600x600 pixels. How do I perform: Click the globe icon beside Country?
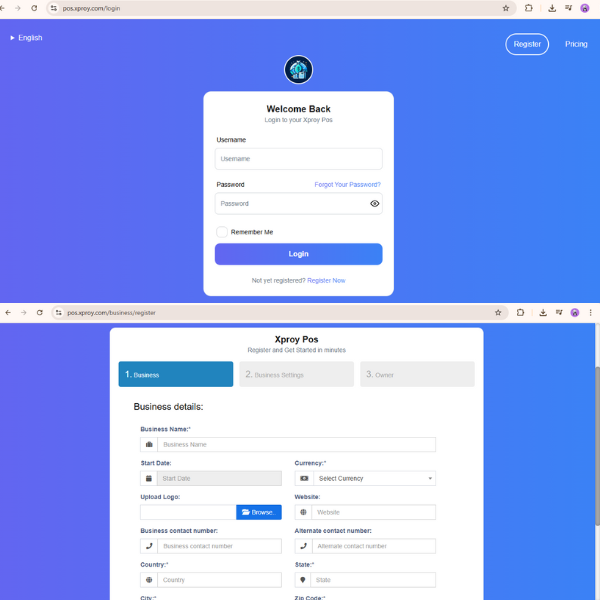149,580
